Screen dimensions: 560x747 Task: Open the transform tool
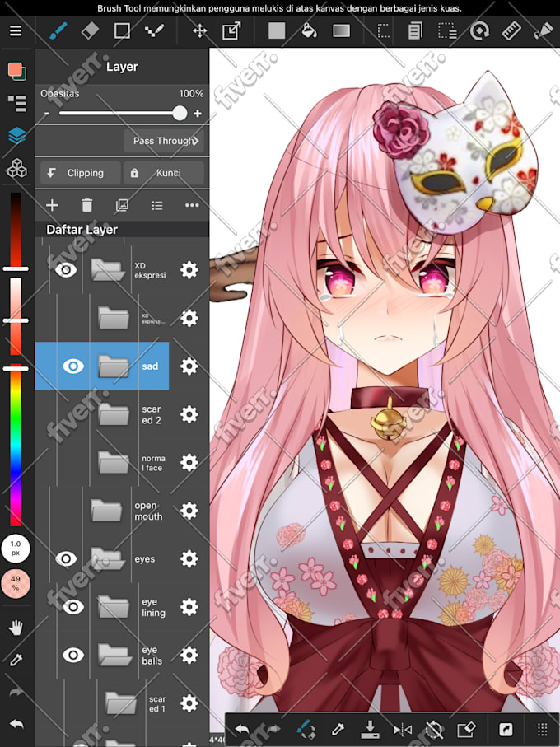point(231,31)
